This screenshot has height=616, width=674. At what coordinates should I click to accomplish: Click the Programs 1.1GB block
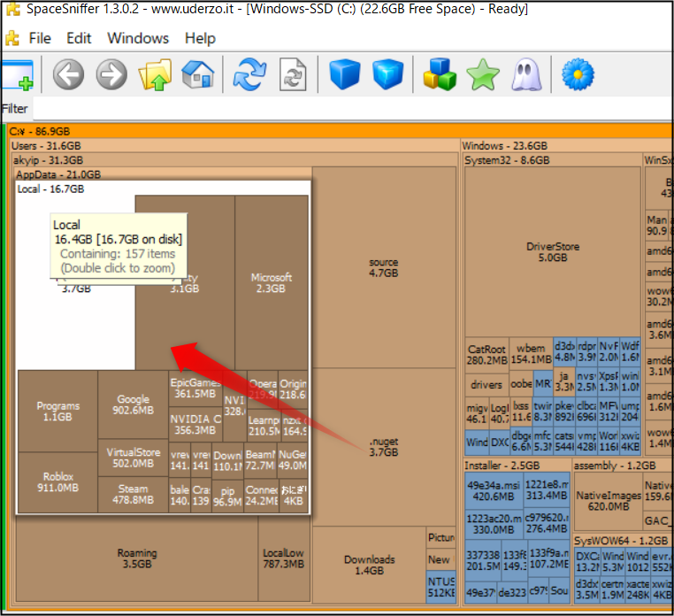tap(57, 412)
